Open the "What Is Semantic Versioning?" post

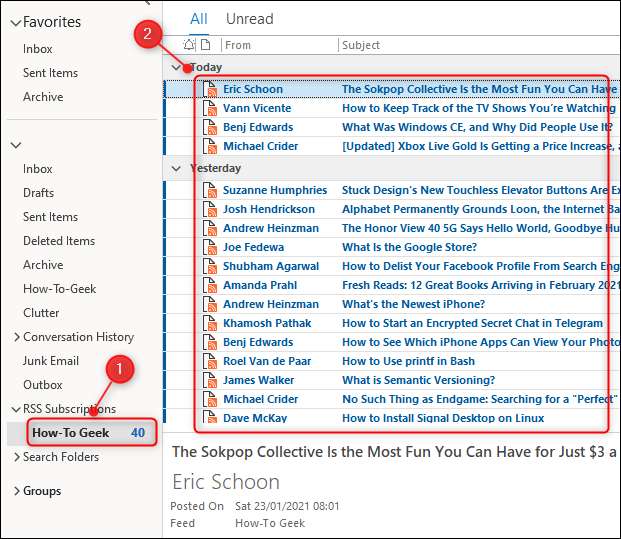click(418, 380)
